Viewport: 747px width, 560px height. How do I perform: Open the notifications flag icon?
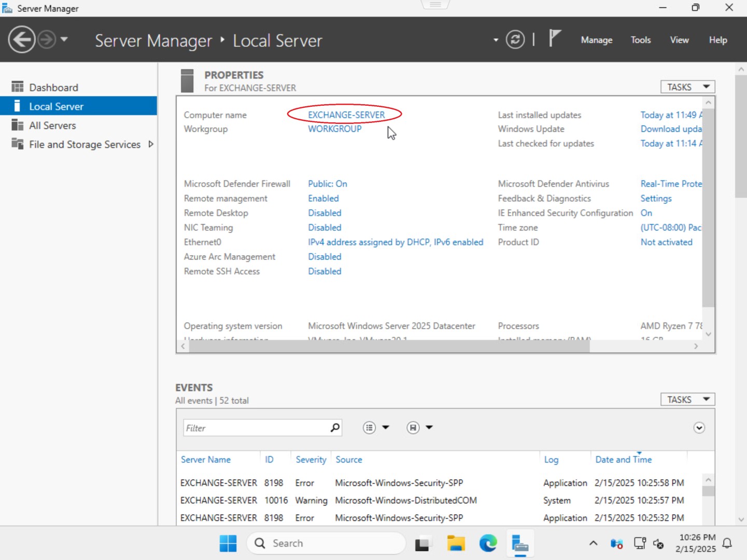(x=555, y=38)
